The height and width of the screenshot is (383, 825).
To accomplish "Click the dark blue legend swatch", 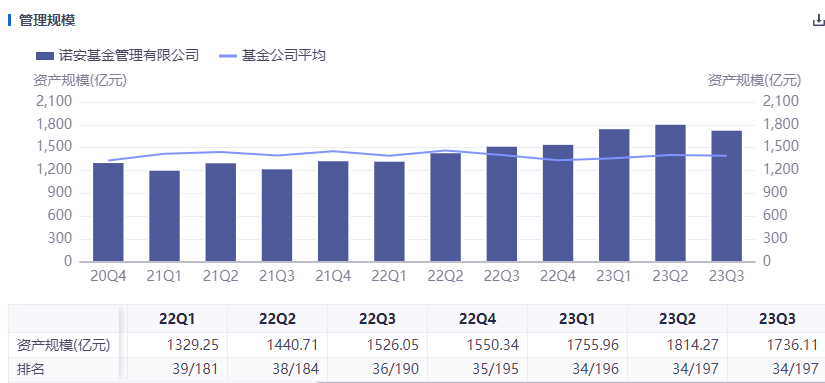I will [44, 56].
